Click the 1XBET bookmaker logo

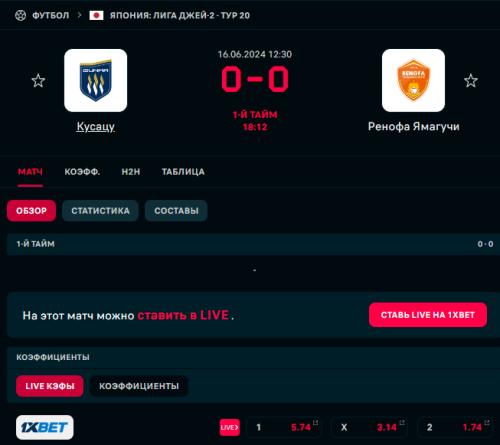(45, 427)
